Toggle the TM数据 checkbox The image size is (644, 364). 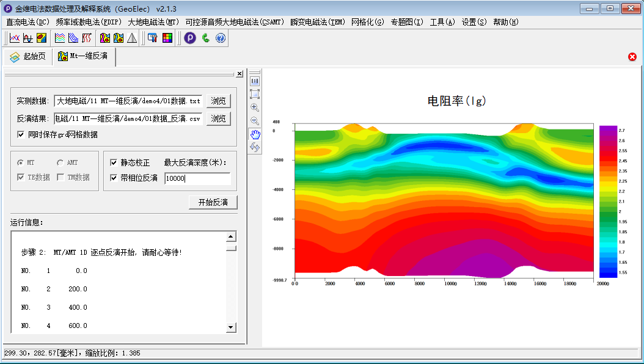click(x=60, y=177)
